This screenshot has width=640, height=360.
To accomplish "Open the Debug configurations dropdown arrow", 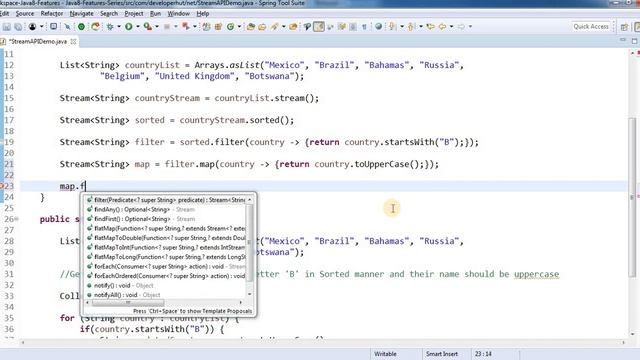I will click(119, 27).
